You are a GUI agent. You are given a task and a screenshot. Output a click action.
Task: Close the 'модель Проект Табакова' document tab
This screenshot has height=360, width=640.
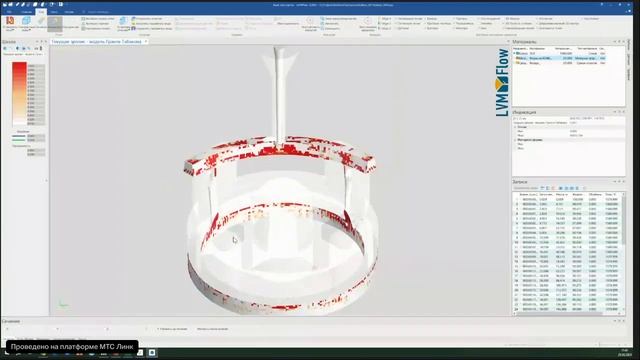pyautogui.click(x=146, y=42)
